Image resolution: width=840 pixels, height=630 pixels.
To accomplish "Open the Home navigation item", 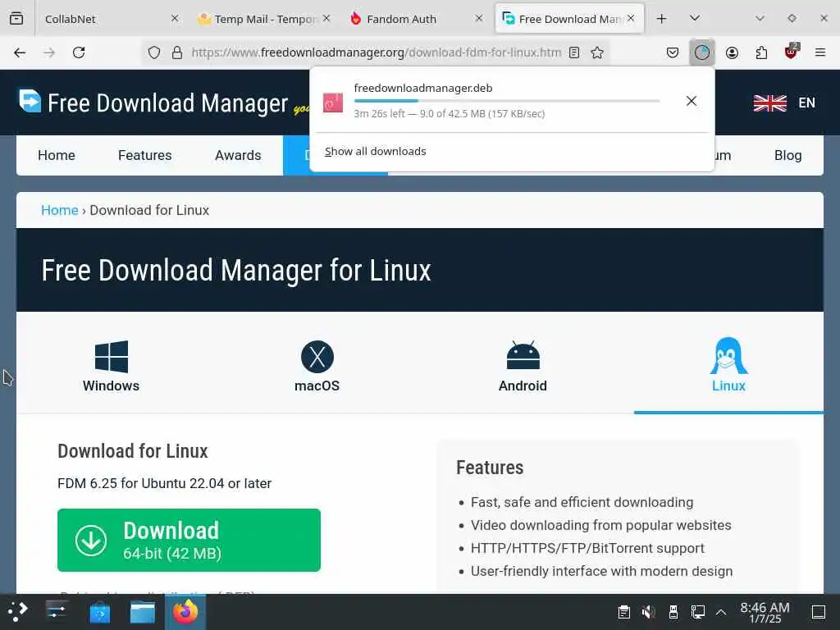I will click(x=57, y=155).
